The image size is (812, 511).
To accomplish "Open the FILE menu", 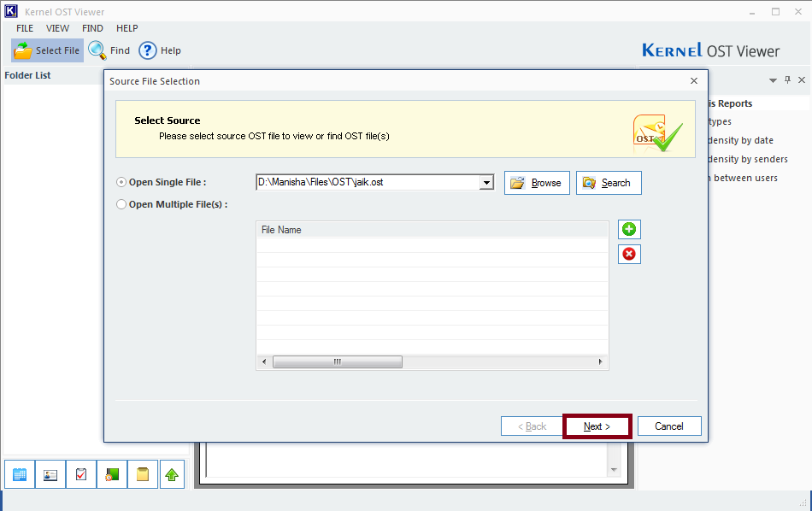I will 25,28.
